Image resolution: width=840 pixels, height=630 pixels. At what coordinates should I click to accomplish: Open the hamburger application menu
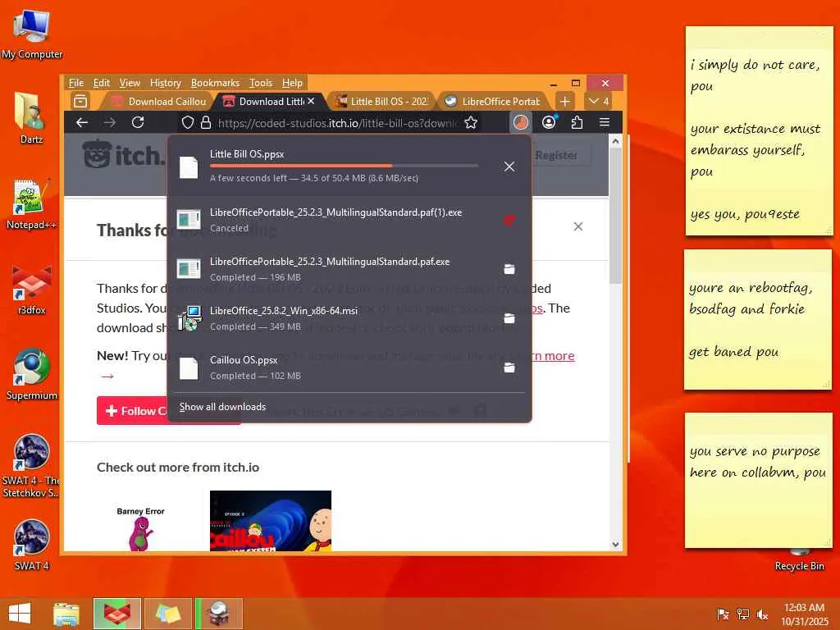(605, 123)
